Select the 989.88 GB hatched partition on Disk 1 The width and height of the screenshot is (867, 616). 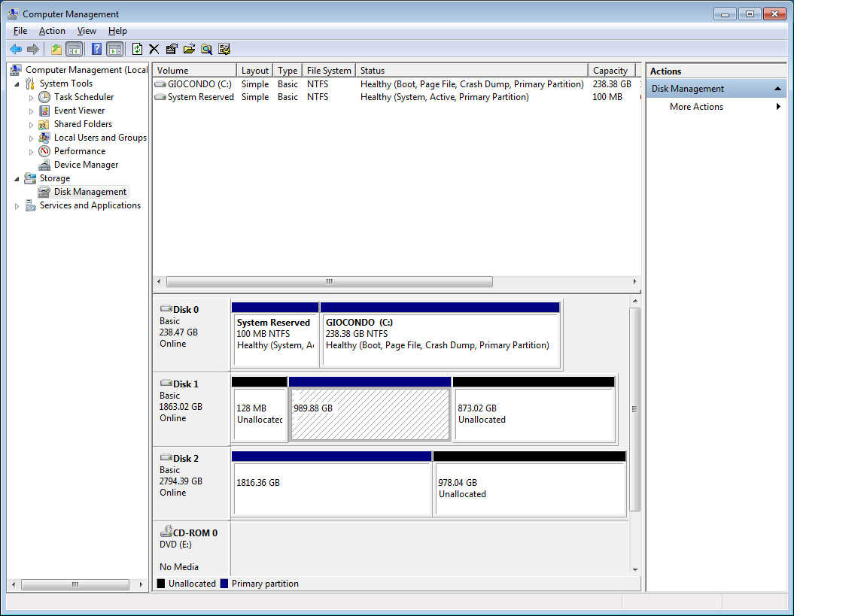(370, 414)
